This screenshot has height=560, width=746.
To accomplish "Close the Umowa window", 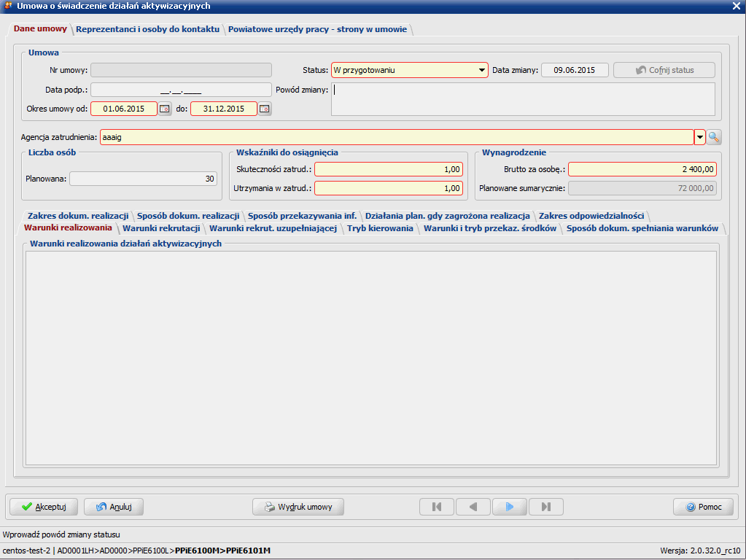I will point(736,6).
